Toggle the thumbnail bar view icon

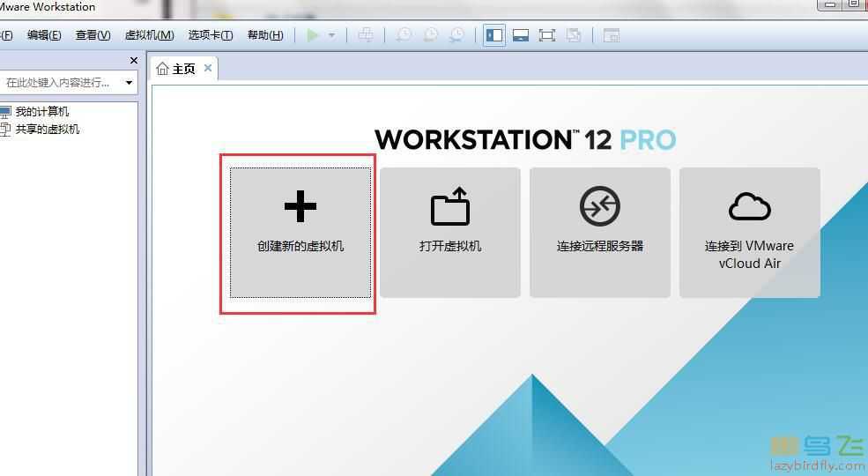(x=520, y=35)
